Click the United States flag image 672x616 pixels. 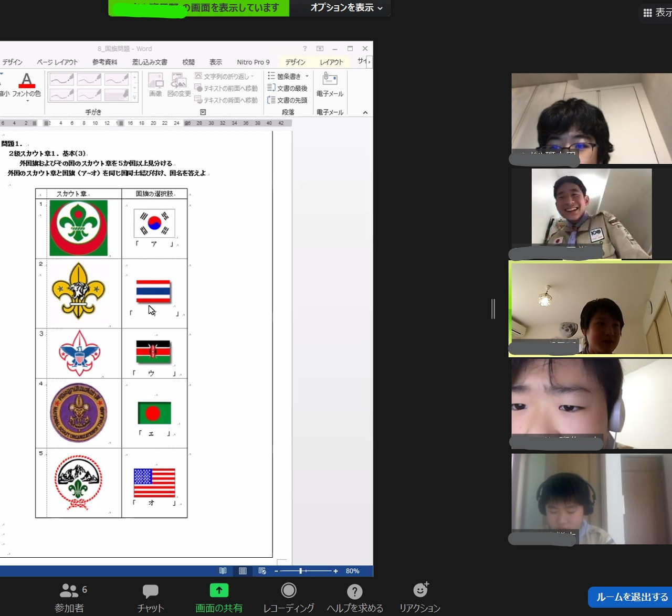(x=154, y=483)
